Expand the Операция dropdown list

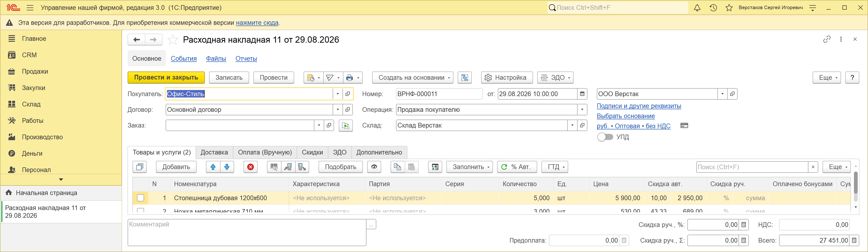tap(582, 110)
